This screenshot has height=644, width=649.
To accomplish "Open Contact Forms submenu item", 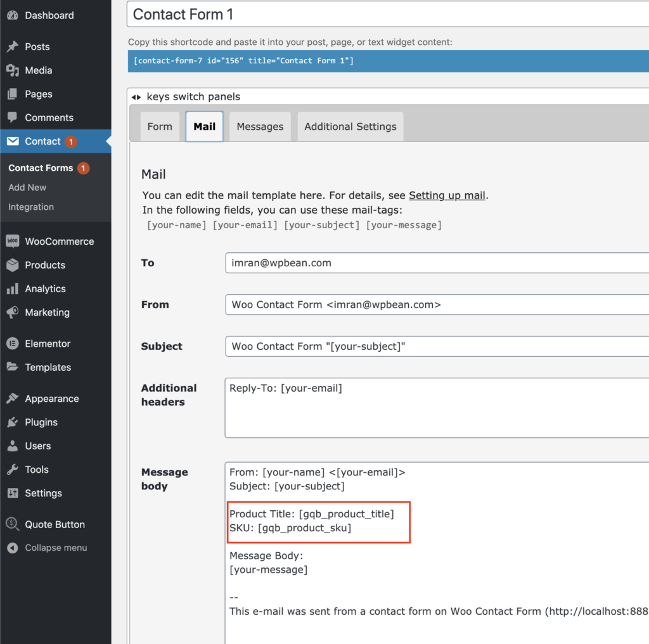I will tap(41, 168).
